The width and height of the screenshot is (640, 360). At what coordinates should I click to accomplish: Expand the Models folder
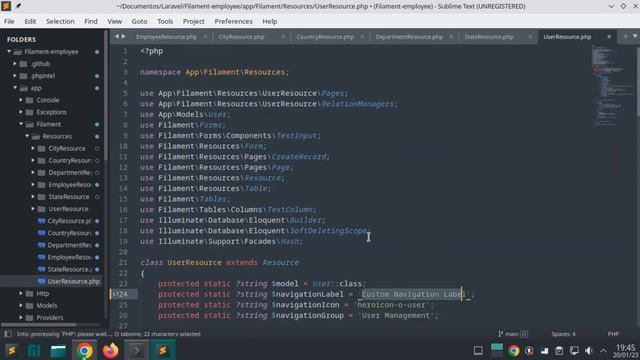coord(21,305)
